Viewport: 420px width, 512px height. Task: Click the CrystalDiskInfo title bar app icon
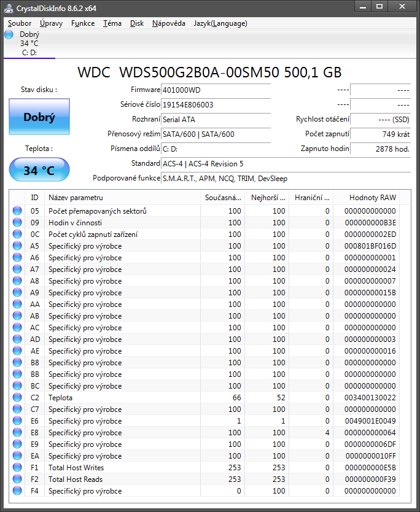[9, 9]
